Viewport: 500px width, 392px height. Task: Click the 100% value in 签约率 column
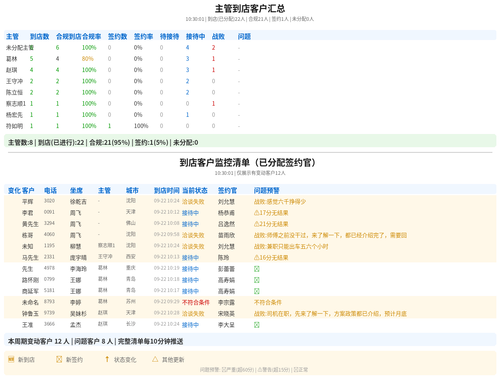pyautogui.click(x=141, y=126)
